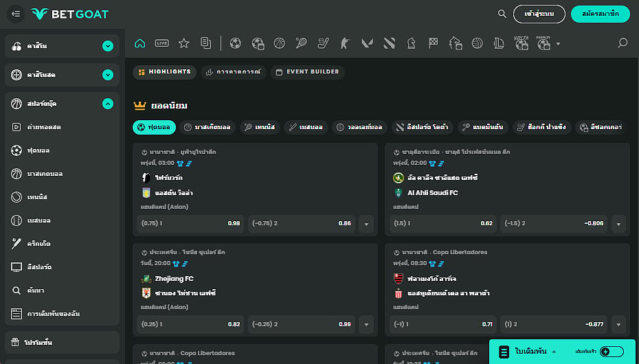The width and height of the screenshot is (639, 364).
Task: Expand the คาสิโน sidebar section
Action: coord(108,46)
